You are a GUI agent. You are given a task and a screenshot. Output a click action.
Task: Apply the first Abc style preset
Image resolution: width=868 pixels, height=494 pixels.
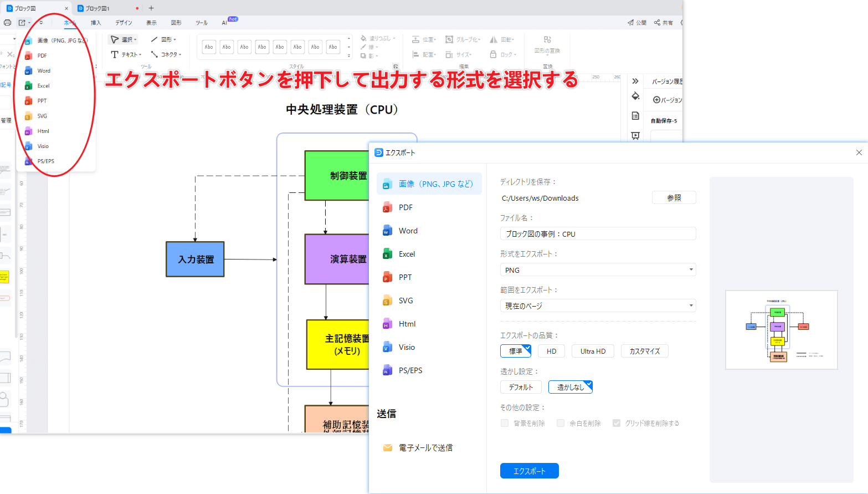(x=209, y=47)
